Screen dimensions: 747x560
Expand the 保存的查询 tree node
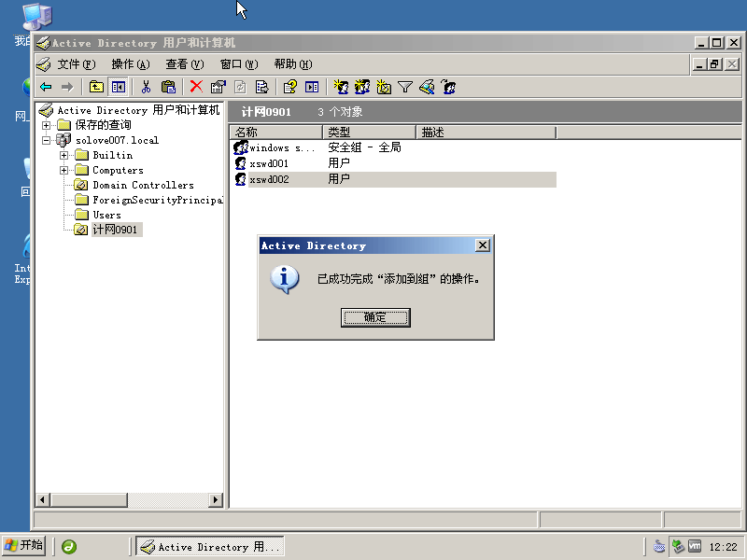pos(47,125)
